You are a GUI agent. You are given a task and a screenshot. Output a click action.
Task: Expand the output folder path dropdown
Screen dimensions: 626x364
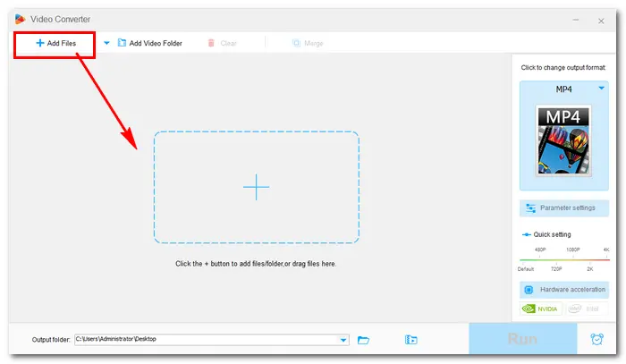pyautogui.click(x=343, y=340)
